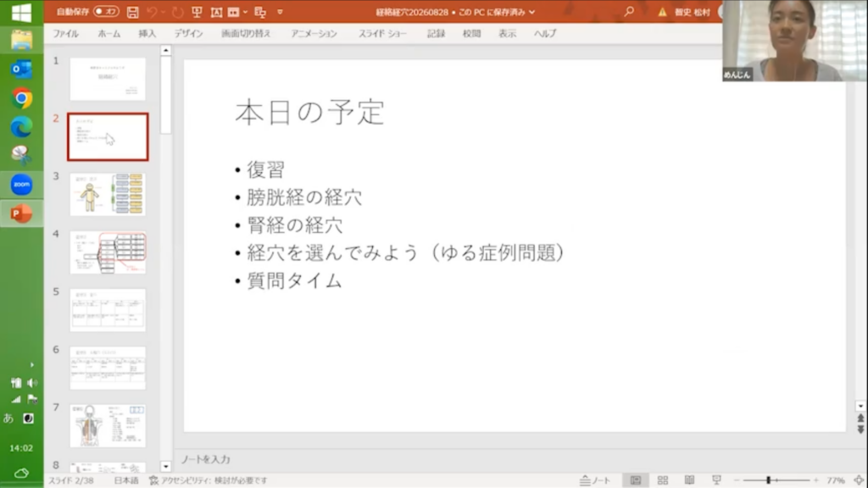Screen dimensions: 868x488
Task: Open Outlook from taskbar
Action: click(x=21, y=69)
